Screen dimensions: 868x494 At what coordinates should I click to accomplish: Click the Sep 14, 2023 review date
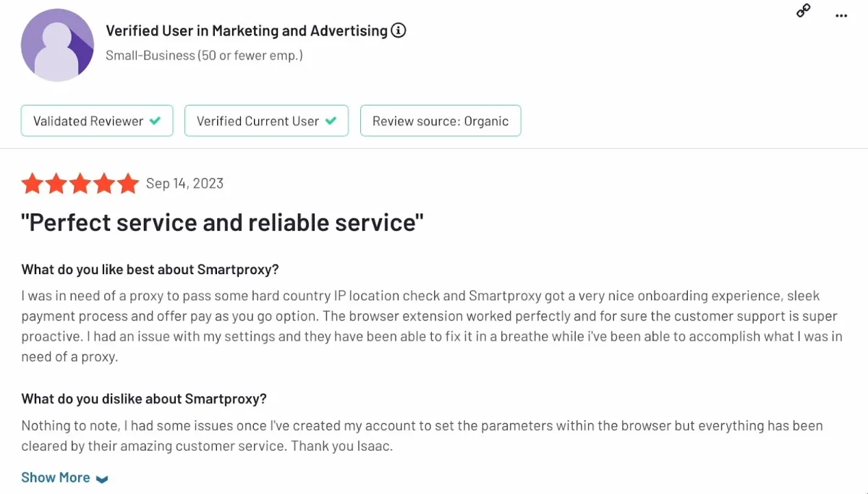[184, 184]
